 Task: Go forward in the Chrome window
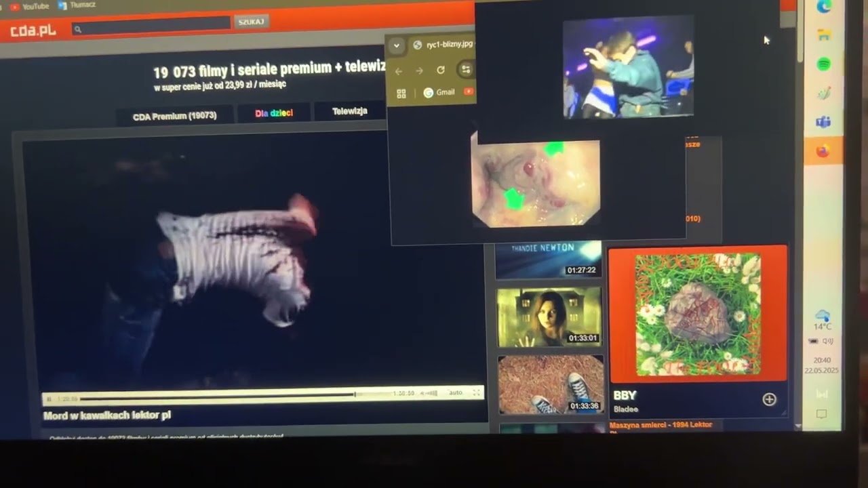coord(419,70)
